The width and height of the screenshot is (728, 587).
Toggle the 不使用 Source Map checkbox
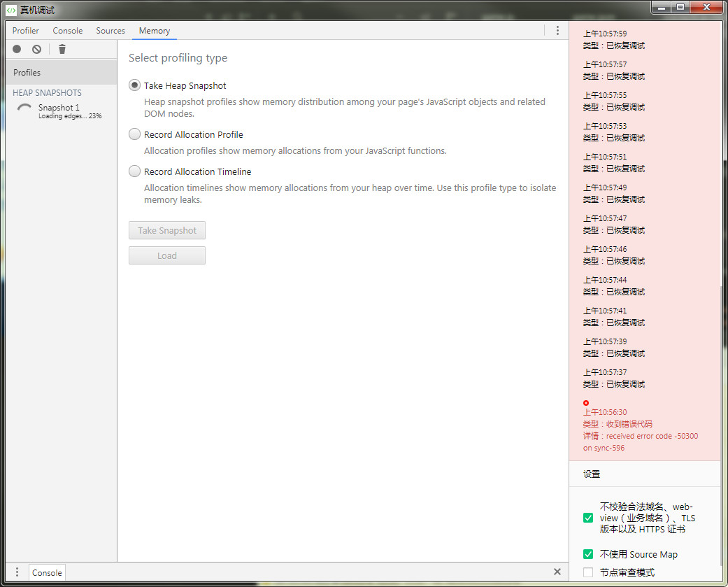pyautogui.click(x=588, y=554)
